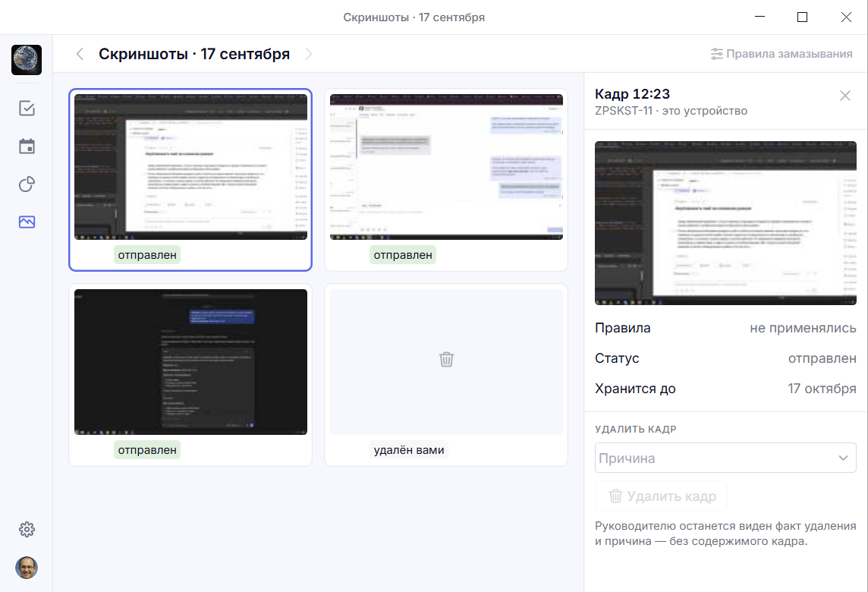The image size is (868, 592).
Task: Select the first screenshot thumbnail with dark editor
Action: tap(190, 167)
